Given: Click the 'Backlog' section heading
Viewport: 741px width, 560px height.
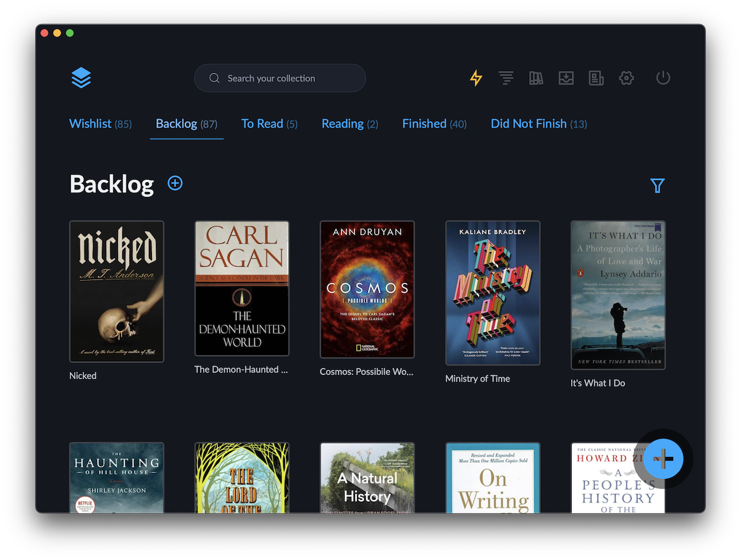Looking at the screenshot, I should pos(112,184).
